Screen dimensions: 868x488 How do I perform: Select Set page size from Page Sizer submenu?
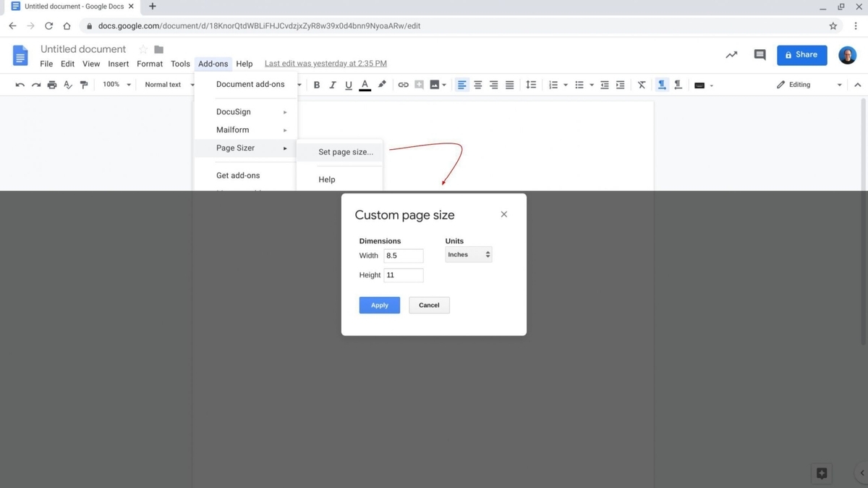click(345, 152)
